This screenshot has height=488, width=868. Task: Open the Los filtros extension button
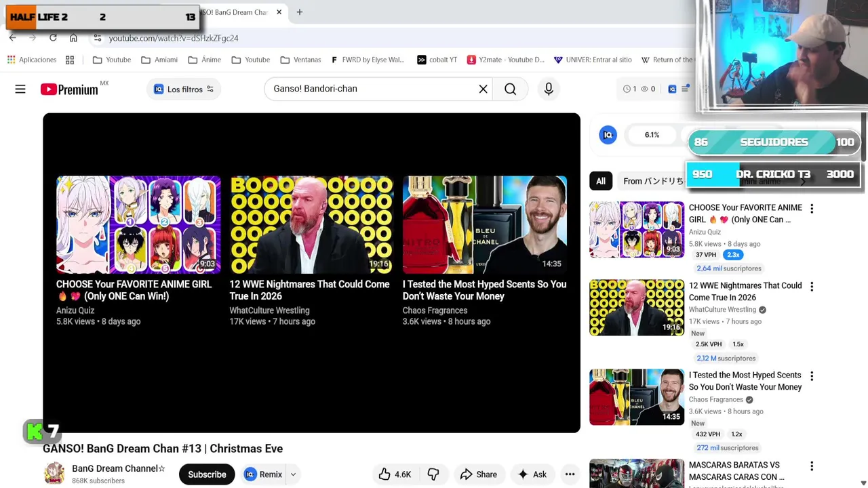click(184, 89)
